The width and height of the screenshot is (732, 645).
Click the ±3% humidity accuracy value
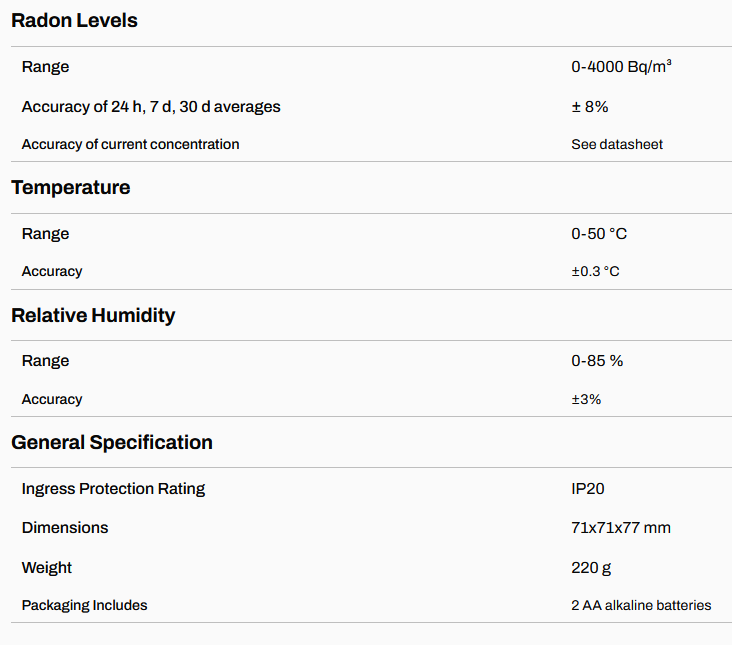[586, 399]
